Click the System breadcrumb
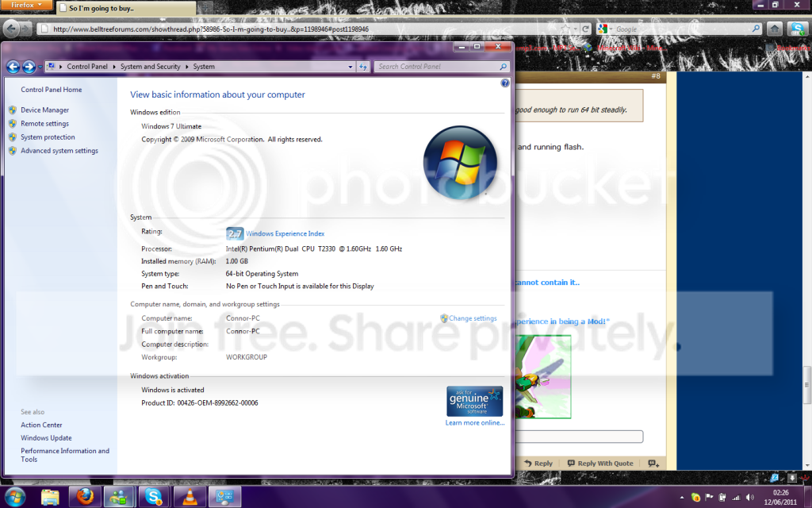 point(204,67)
